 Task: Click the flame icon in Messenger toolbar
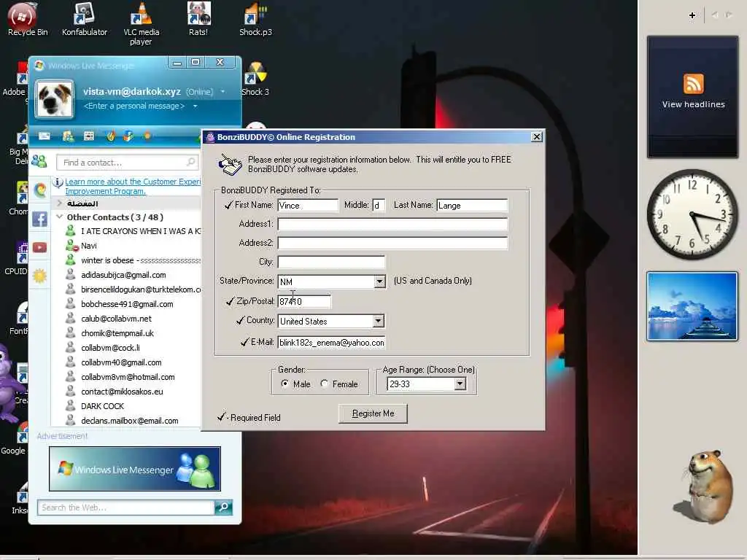(111, 136)
